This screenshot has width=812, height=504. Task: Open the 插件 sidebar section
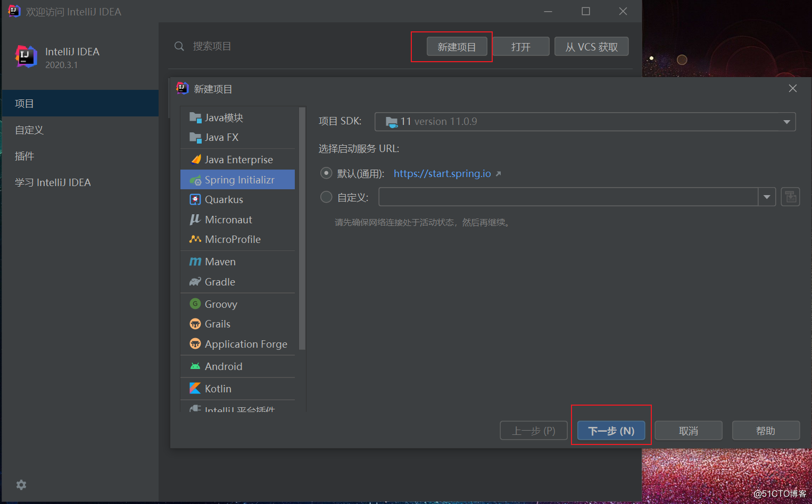pos(24,156)
